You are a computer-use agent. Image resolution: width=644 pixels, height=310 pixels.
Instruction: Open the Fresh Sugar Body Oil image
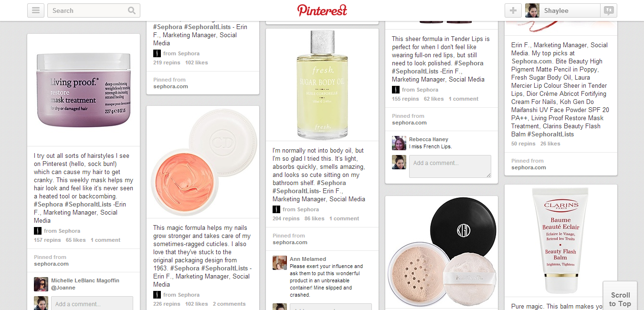[x=322, y=85]
